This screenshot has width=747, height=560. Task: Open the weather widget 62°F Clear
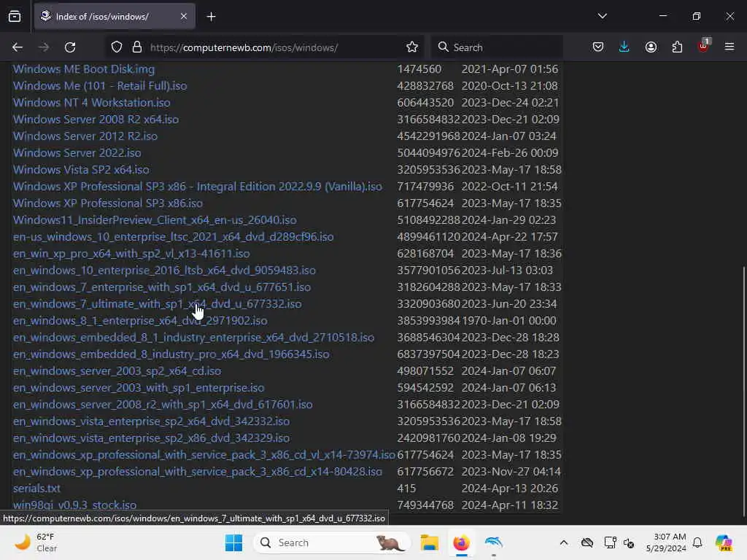[x=35, y=542]
